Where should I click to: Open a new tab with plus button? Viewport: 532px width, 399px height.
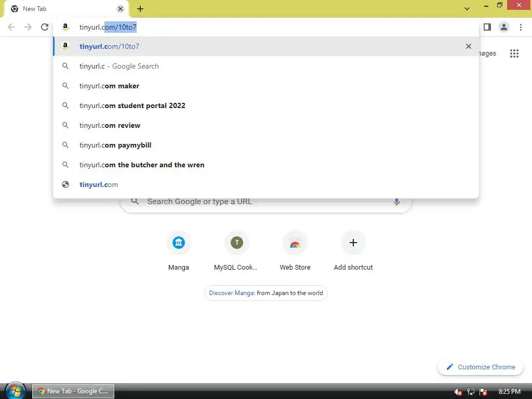(140, 9)
